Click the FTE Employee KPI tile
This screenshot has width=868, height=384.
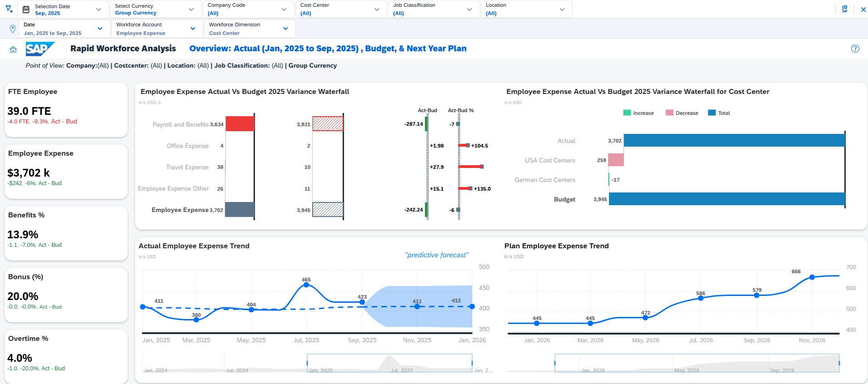[x=66, y=109]
